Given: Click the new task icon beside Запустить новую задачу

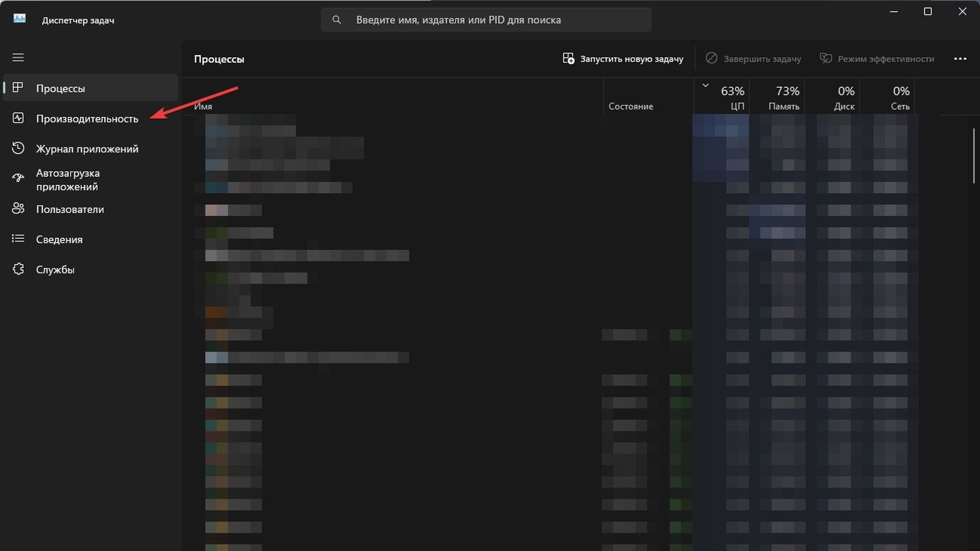Looking at the screenshot, I should [x=568, y=59].
